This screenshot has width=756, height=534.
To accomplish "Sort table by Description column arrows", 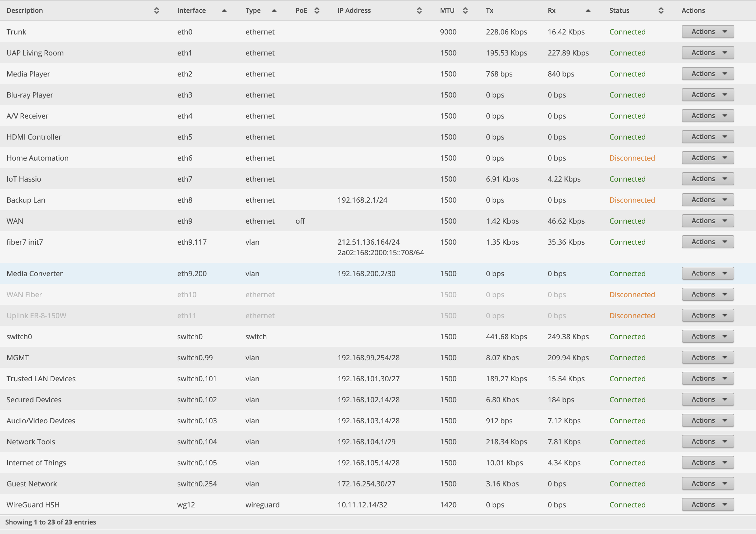I will 156,11.
